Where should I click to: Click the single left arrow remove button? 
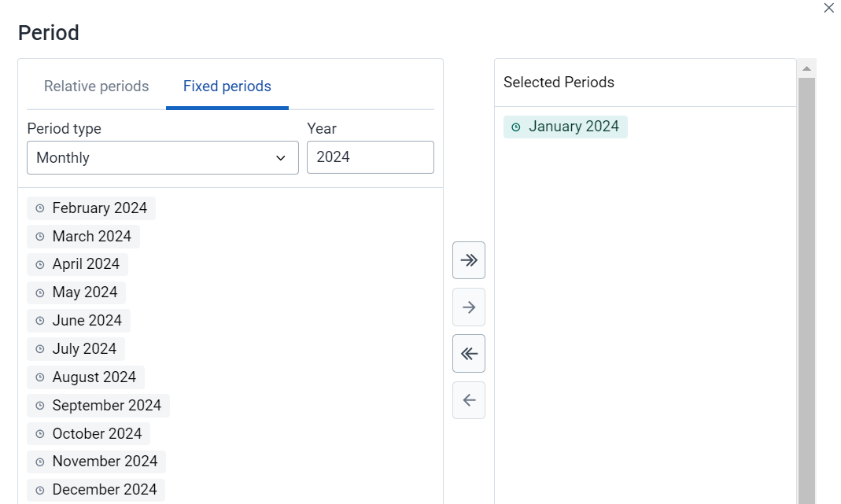pos(468,400)
